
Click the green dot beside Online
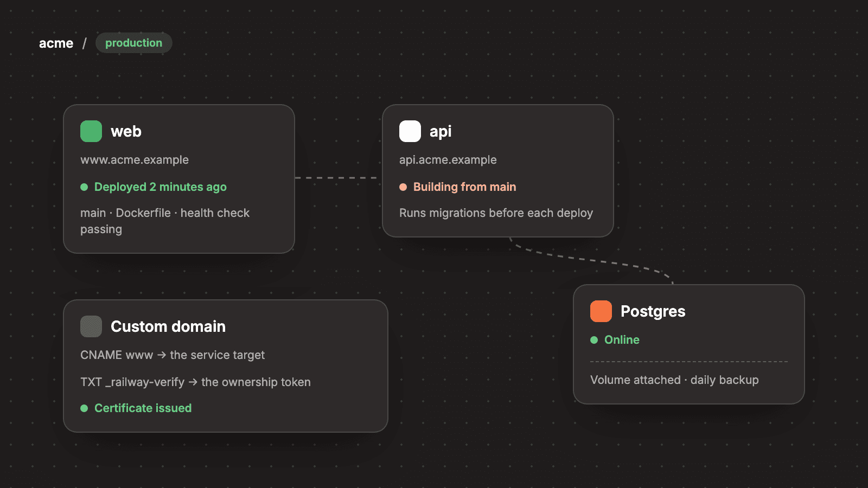[594, 340]
